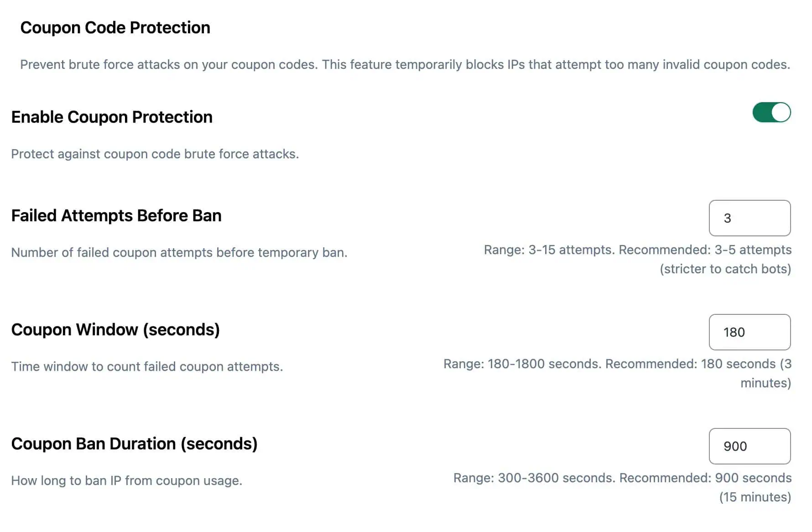The image size is (812, 532).
Task: Click the Enable Coupon Protection label
Action: click(x=112, y=117)
